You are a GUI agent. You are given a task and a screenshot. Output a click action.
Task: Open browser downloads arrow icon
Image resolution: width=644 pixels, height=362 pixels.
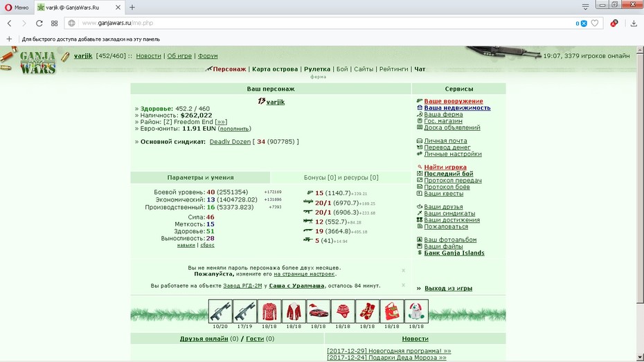[x=634, y=24]
